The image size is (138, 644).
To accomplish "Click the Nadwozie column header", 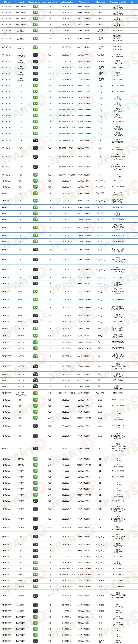I will pyautogui.click(x=100, y=2).
